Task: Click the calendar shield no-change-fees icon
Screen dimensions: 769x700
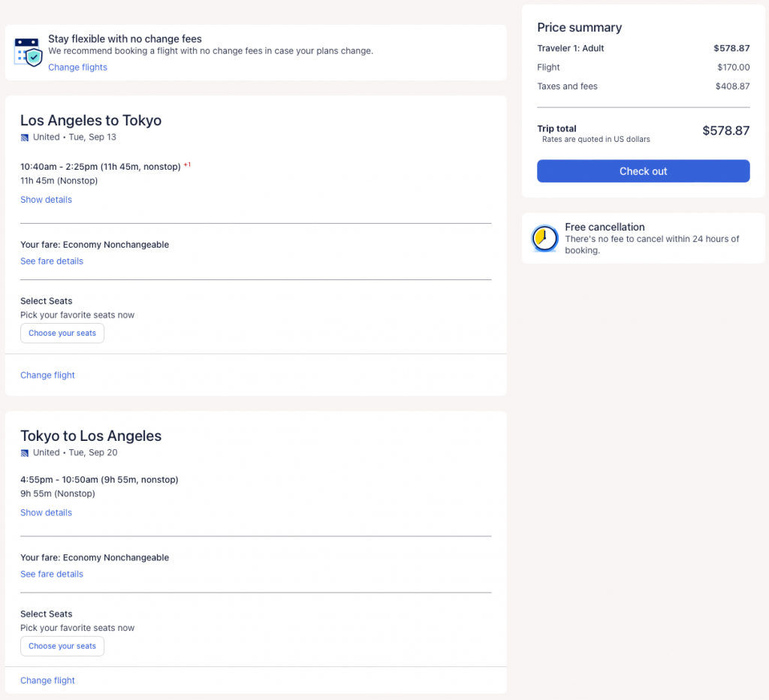Action: click(29, 52)
